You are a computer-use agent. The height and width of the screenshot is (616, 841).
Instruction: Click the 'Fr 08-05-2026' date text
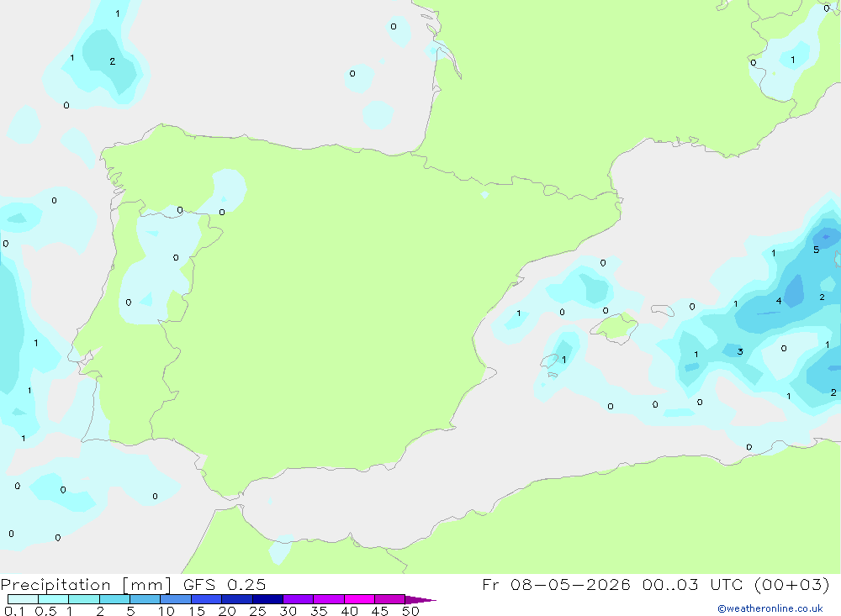(x=556, y=584)
